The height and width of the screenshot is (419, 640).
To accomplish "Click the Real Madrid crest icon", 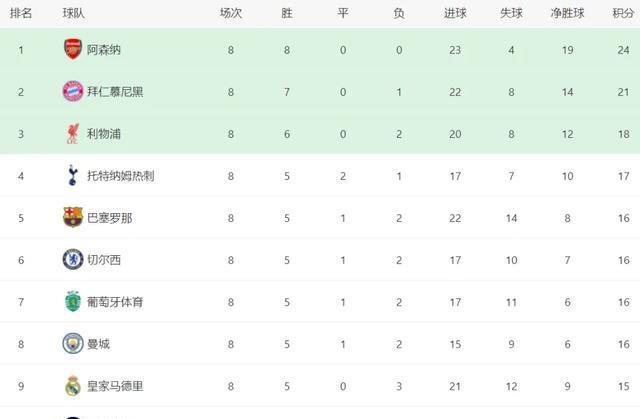I will pos(72,385).
